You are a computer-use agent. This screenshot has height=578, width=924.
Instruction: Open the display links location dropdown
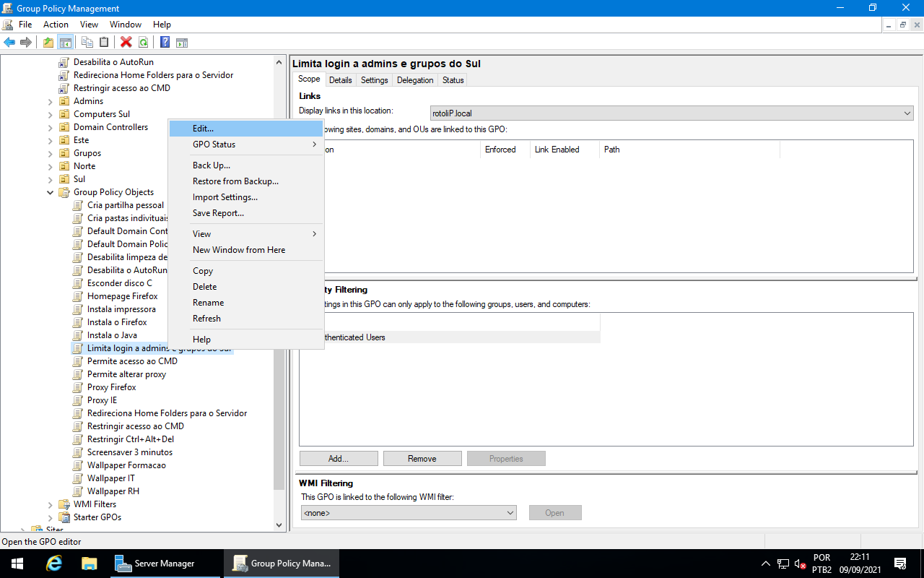pyautogui.click(x=907, y=113)
